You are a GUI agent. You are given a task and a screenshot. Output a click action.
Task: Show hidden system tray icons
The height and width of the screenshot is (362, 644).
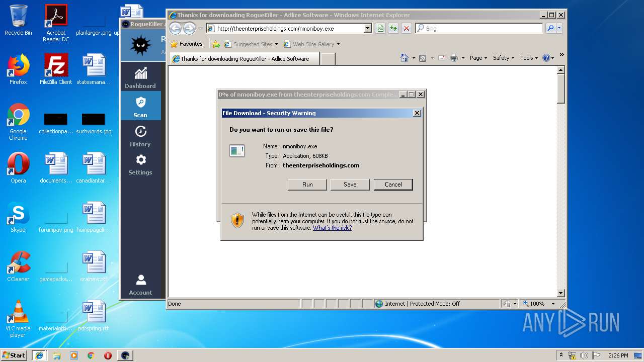pyautogui.click(x=561, y=355)
